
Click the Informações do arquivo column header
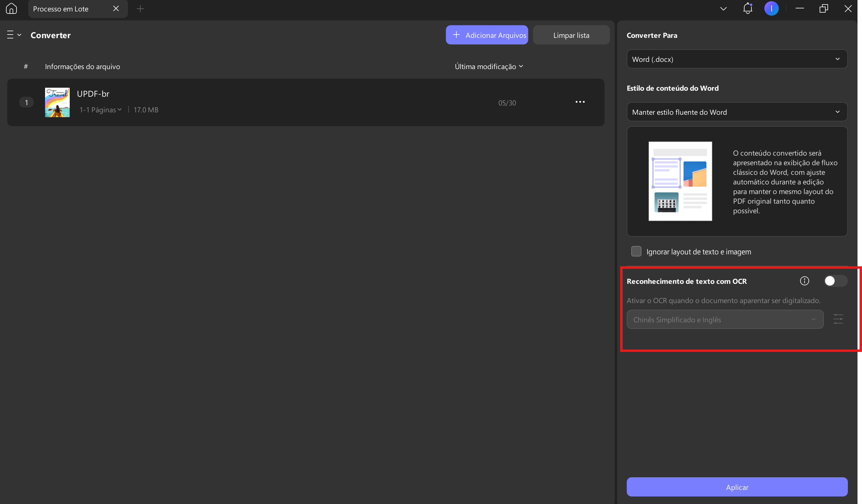pos(82,66)
